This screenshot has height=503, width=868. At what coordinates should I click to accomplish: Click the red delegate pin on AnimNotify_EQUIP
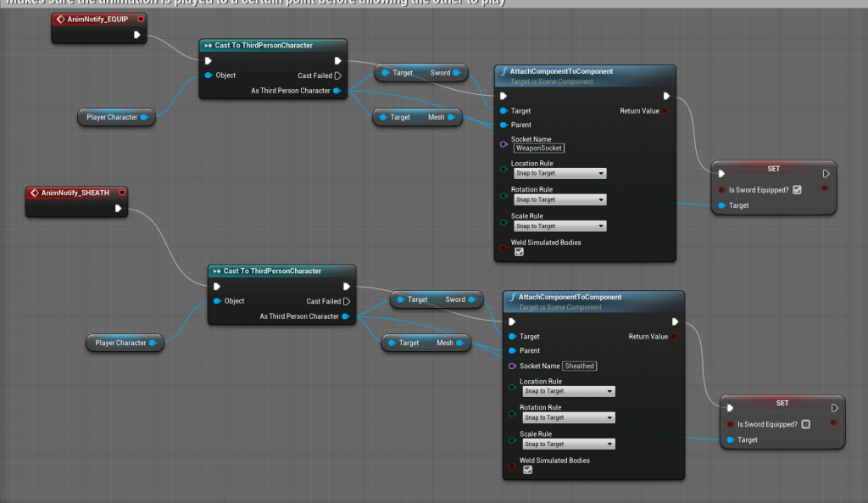click(141, 18)
